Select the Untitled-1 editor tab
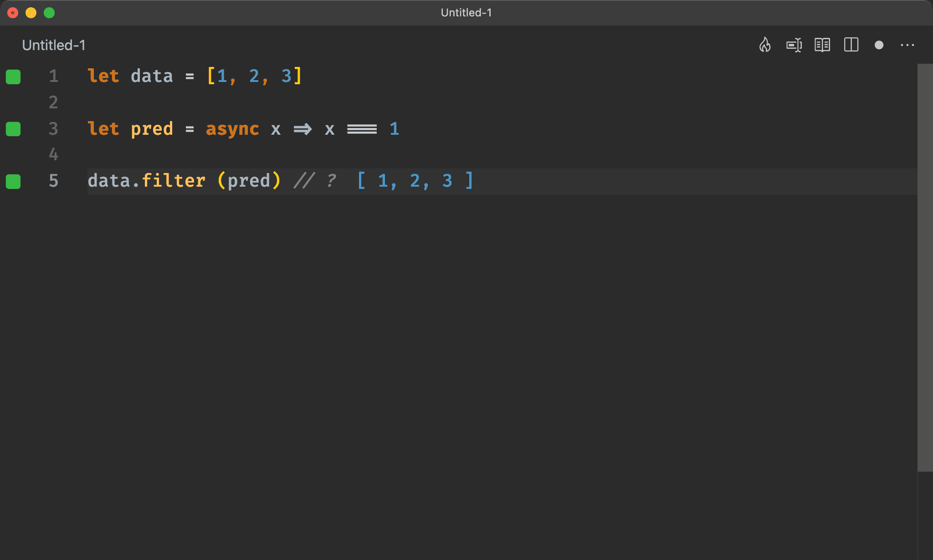This screenshot has width=933, height=560. coord(54,45)
